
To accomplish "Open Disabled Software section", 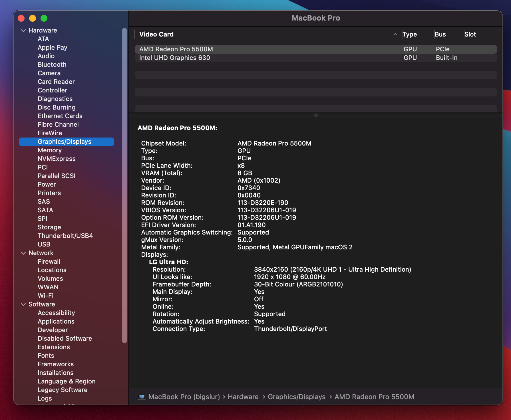I will point(65,339).
